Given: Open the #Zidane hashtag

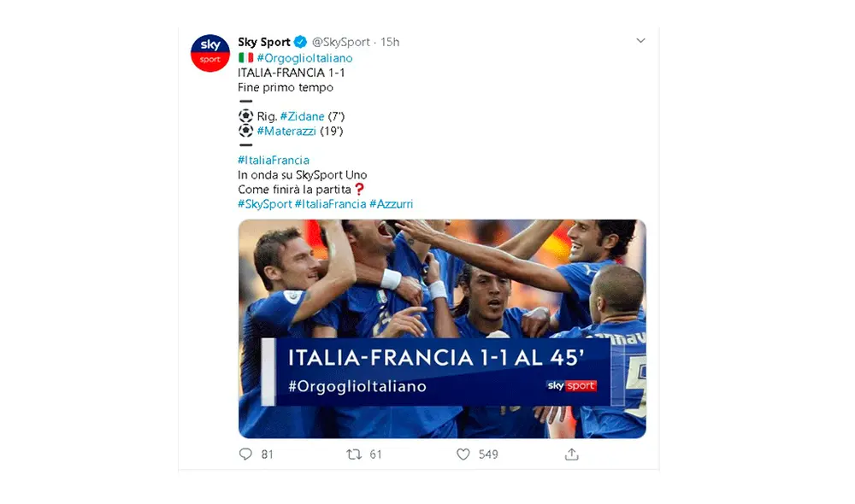Looking at the screenshot, I should pyautogui.click(x=302, y=116).
